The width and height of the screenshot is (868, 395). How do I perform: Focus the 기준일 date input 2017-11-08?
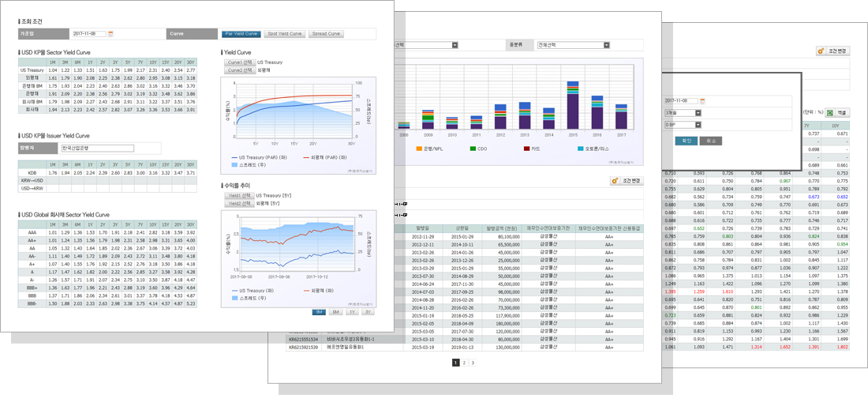click(x=88, y=34)
